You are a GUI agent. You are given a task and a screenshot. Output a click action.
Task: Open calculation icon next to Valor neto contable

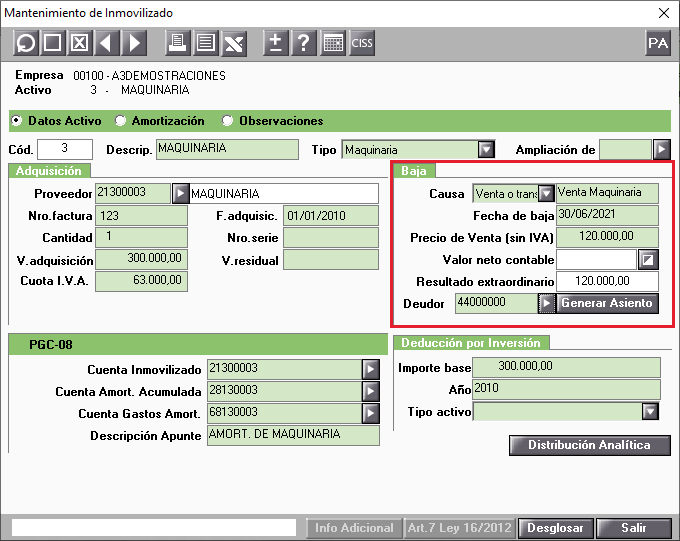click(x=648, y=260)
